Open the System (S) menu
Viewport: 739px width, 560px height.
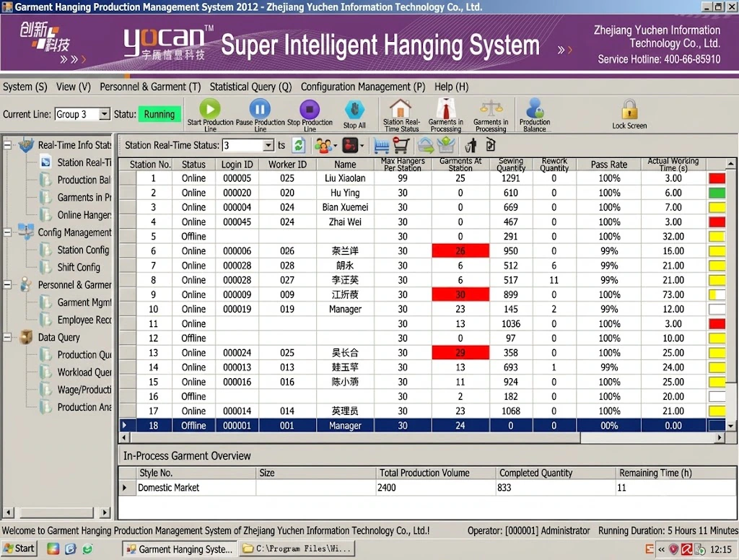(25, 87)
